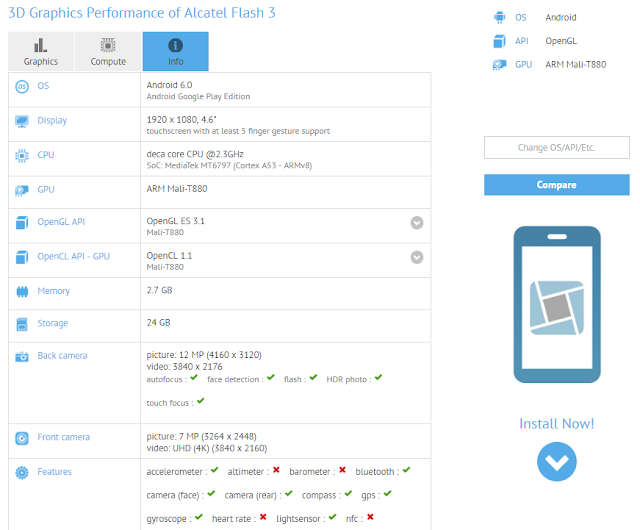Click Android robot icon in sidebar
Viewport: 640px width, 530px height.
click(x=500, y=18)
